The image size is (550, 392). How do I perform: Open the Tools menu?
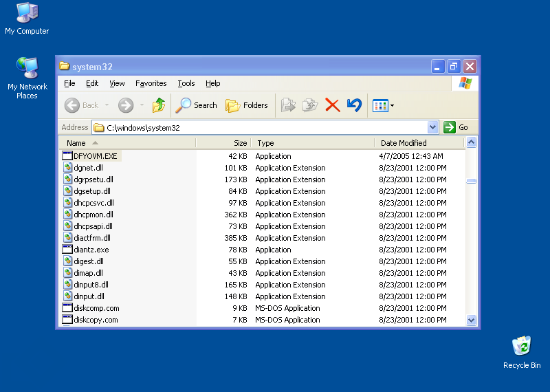[186, 83]
